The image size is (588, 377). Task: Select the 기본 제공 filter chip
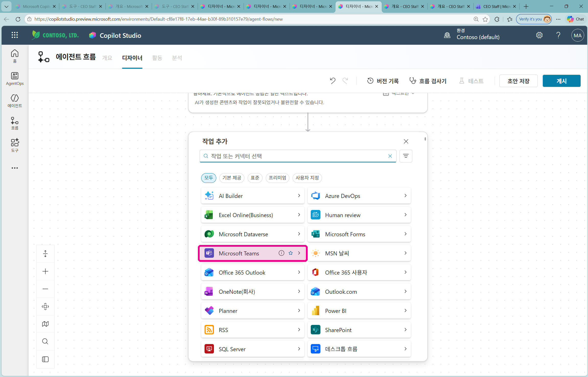(232, 178)
